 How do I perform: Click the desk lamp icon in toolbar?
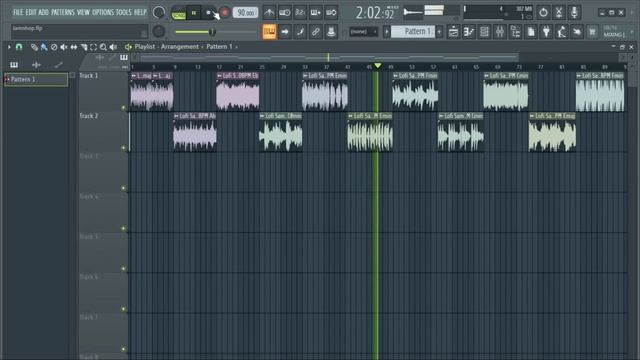[562, 31]
